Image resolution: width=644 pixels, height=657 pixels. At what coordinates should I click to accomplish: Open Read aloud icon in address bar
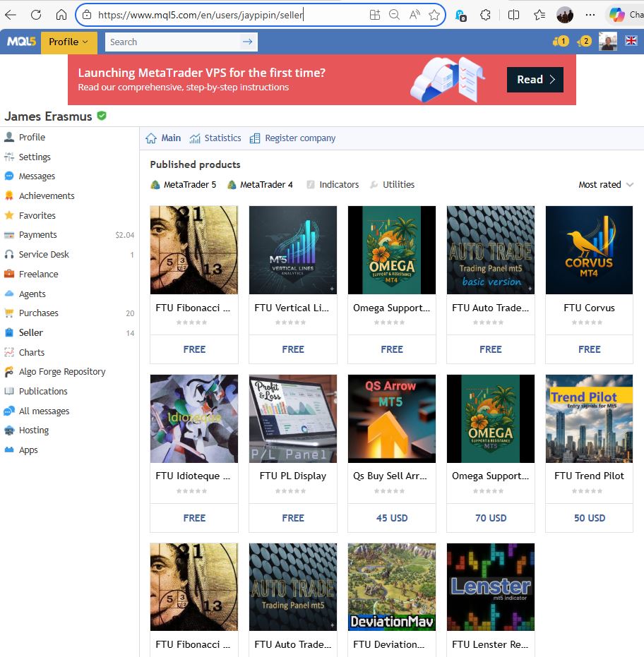415,15
